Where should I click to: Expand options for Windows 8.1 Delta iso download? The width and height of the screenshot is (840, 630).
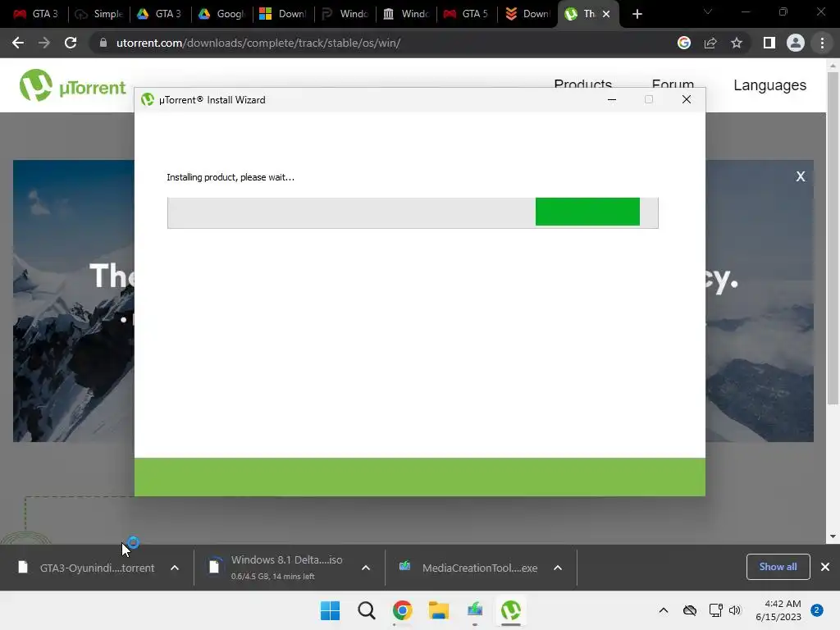[x=366, y=568]
